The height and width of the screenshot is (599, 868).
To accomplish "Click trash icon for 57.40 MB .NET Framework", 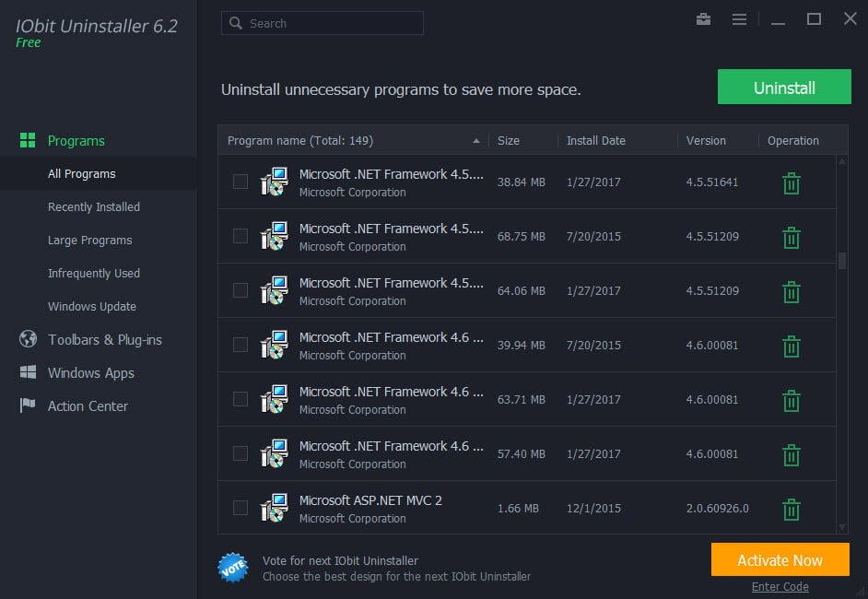I will coord(791,454).
